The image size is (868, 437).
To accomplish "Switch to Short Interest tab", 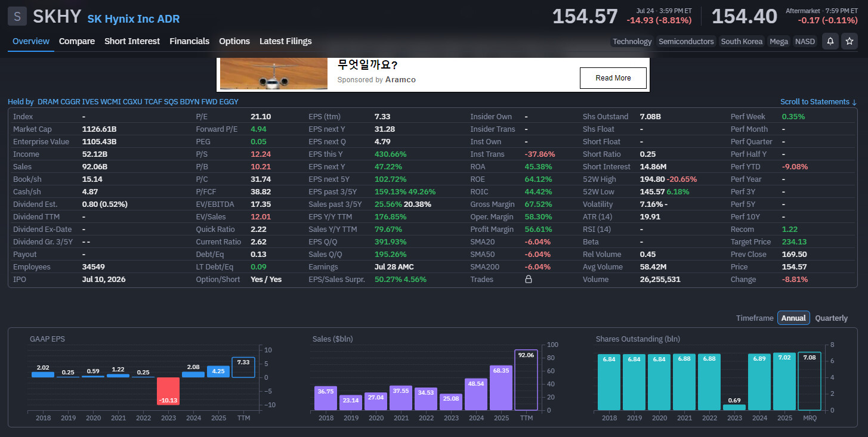I will 132,41.
